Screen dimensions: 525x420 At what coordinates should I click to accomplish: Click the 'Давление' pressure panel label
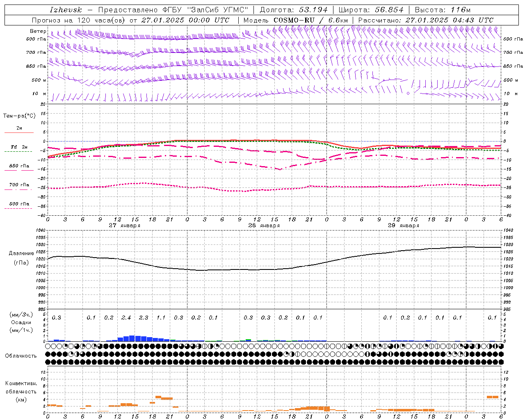pos(21,253)
